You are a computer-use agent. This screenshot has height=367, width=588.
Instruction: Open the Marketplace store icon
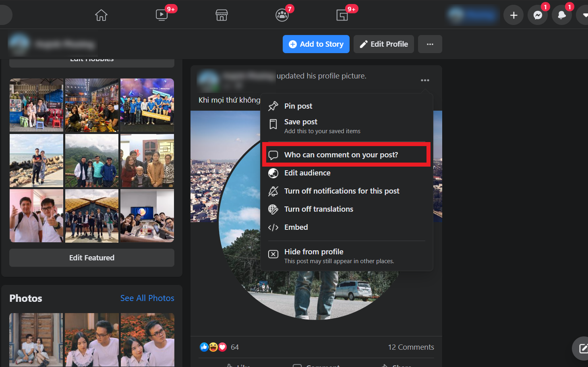click(222, 15)
